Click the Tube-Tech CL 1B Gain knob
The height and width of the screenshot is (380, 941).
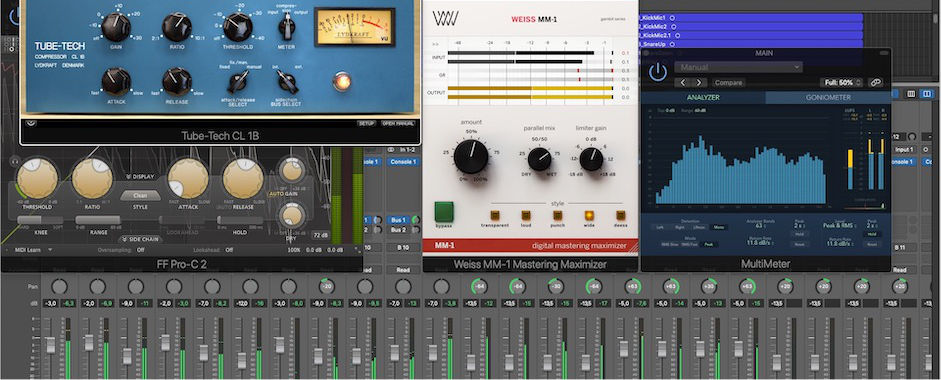116,28
